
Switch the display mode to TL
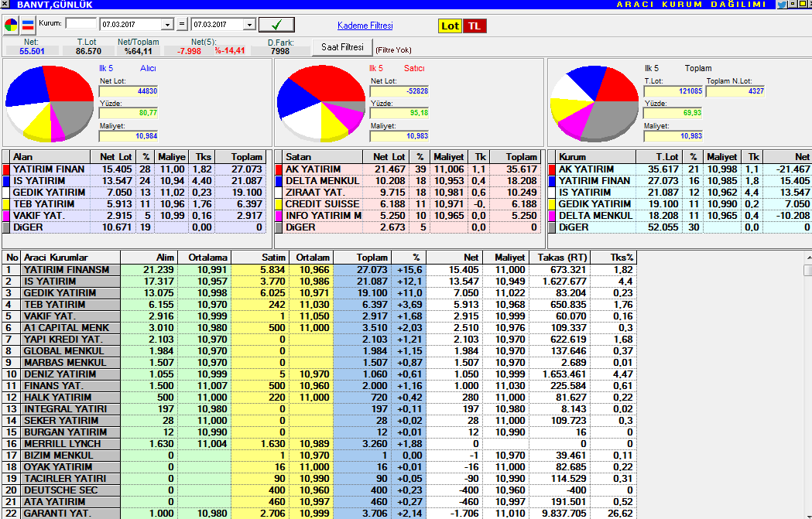tap(475, 26)
